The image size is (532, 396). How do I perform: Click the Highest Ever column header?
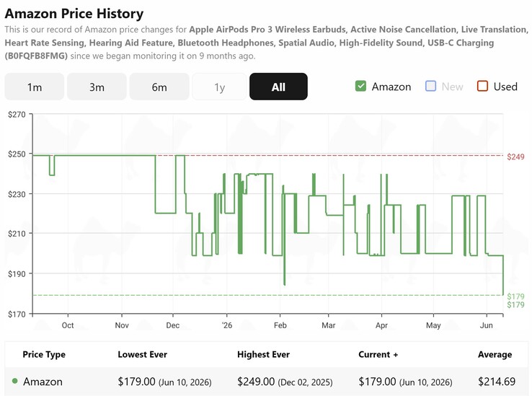click(263, 354)
